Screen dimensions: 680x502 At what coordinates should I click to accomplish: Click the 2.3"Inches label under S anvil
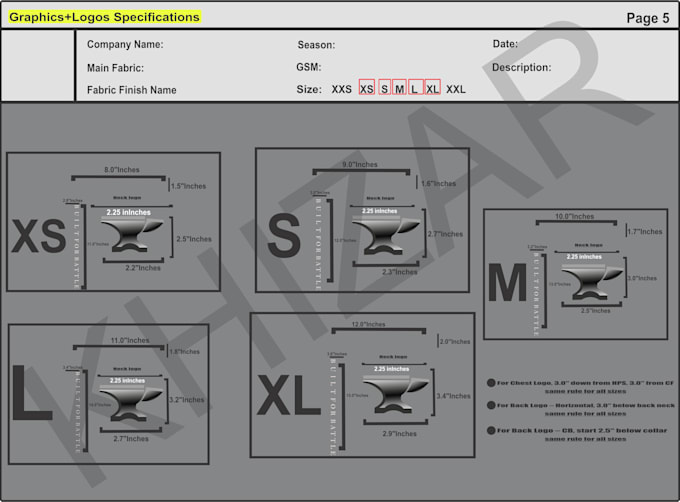pyautogui.click(x=400, y=272)
